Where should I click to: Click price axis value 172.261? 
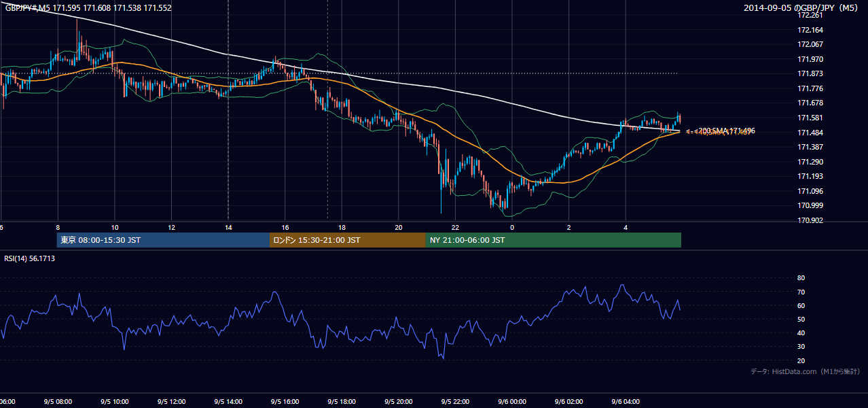coord(810,16)
